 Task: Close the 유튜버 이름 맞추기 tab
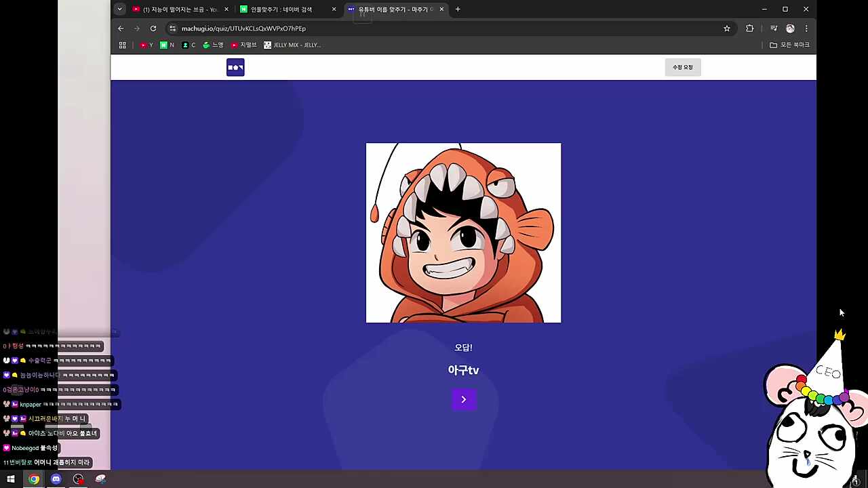(441, 9)
